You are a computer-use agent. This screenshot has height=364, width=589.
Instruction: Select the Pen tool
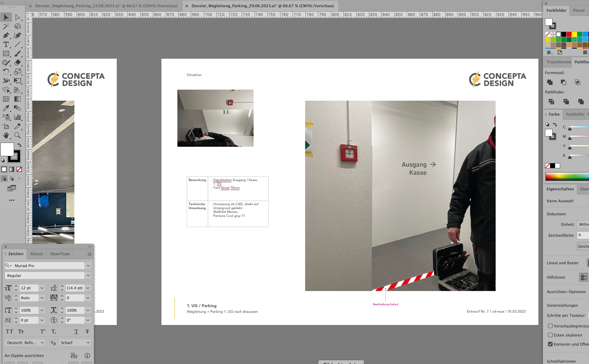(6, 35)
